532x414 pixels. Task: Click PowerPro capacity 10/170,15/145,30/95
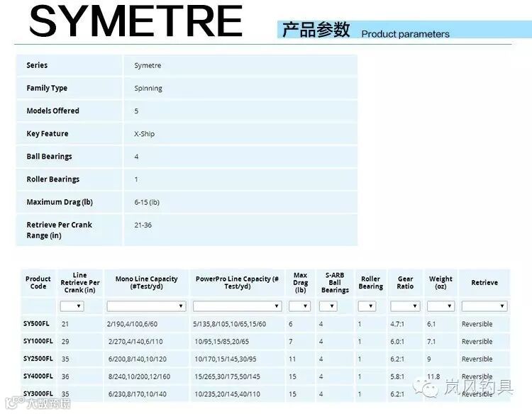coord(226,359)
